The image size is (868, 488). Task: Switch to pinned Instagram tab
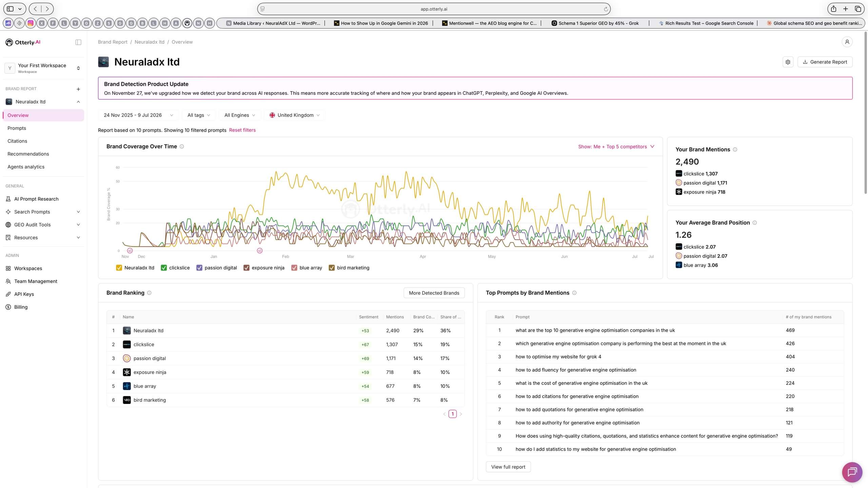(x=31, y=23)
